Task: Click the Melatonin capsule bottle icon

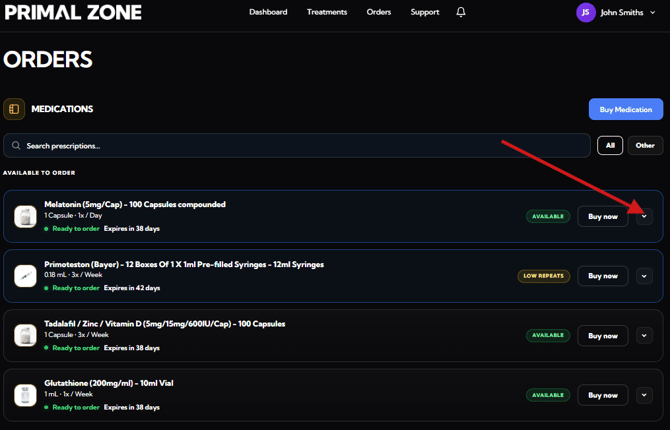Action: click(x=25, y=216)
